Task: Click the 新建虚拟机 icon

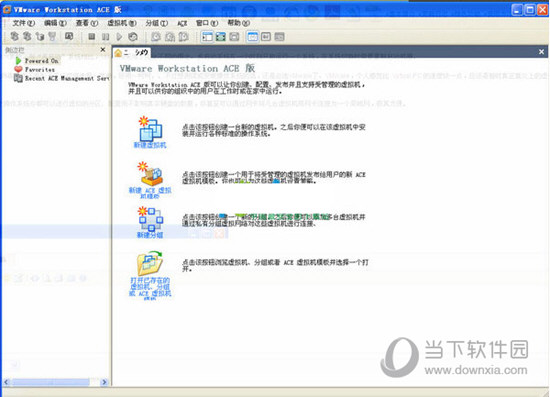Action: point(150,128)
